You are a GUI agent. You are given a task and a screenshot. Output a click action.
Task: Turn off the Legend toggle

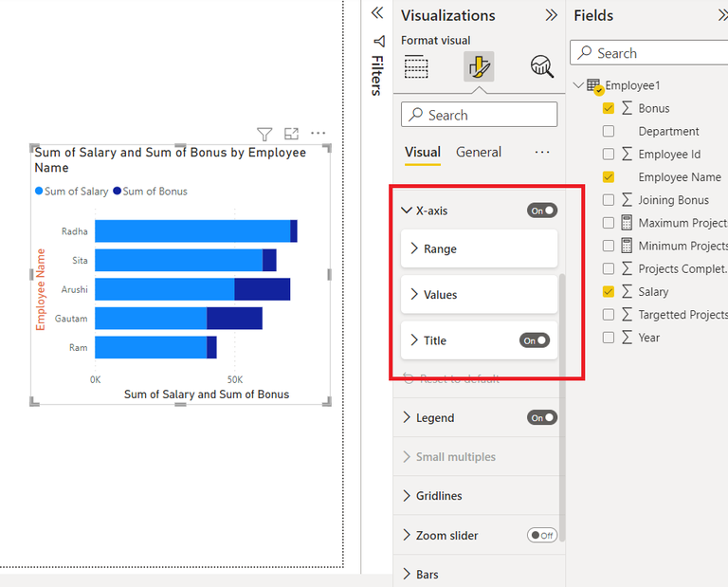542,417
